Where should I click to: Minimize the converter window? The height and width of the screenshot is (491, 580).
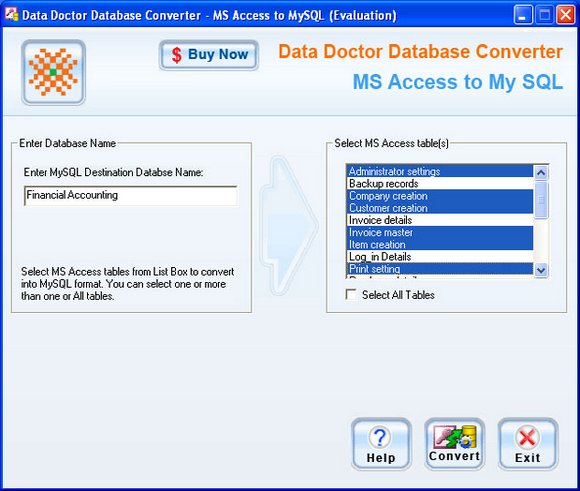(522, 15)
